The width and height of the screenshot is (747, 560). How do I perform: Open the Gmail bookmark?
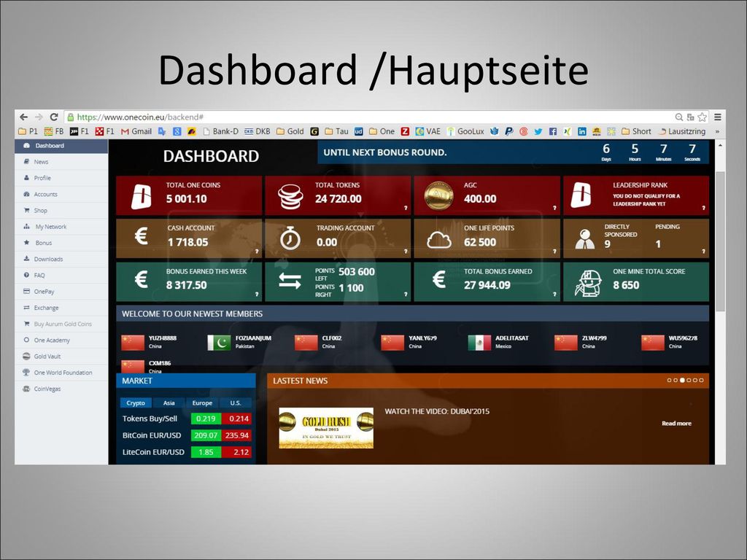pos(136,131)
